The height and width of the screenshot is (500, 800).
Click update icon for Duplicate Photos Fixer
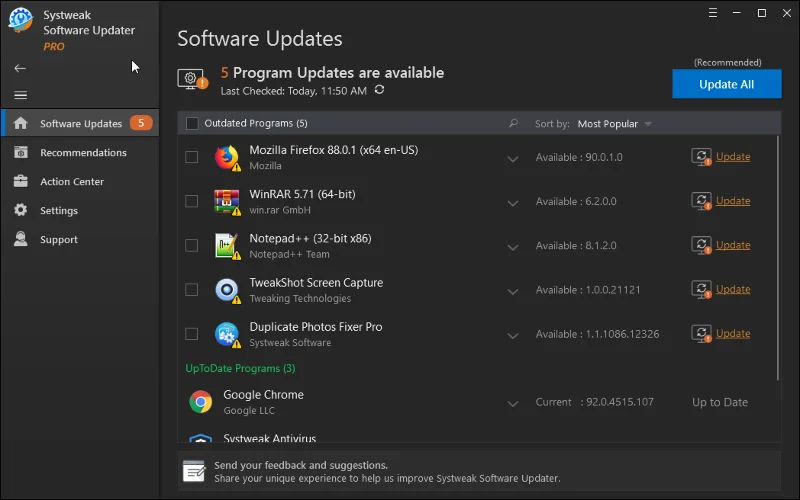click(701, 334)
